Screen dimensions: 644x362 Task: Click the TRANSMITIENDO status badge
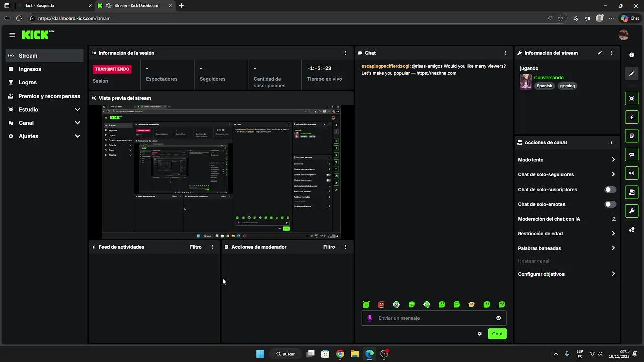(x=112, y=69)
